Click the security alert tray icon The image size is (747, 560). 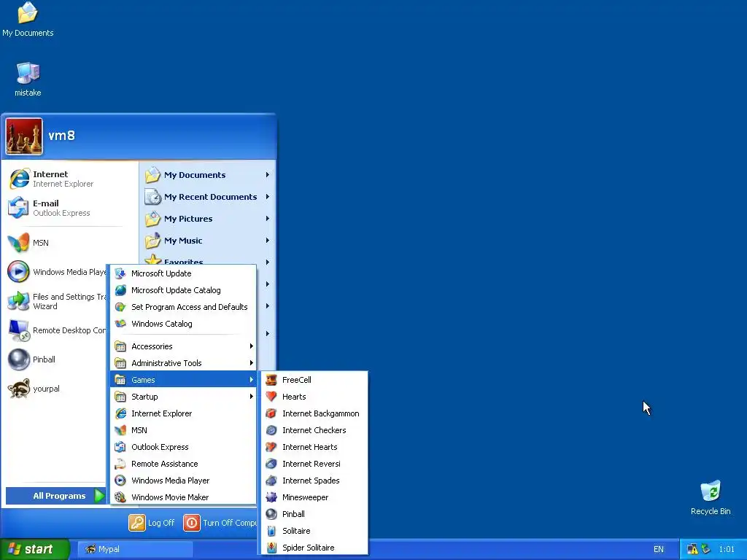point(692,549)
